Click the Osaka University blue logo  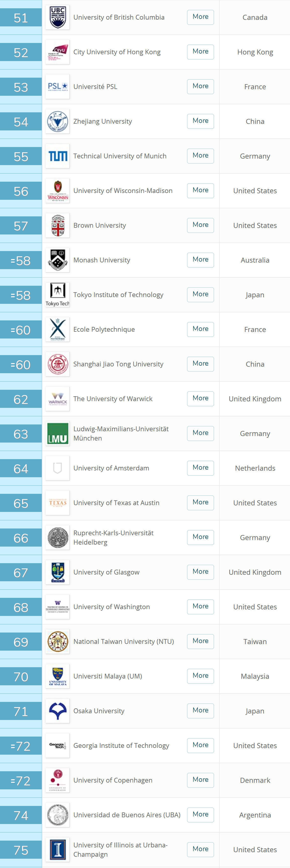pos(58,711)
